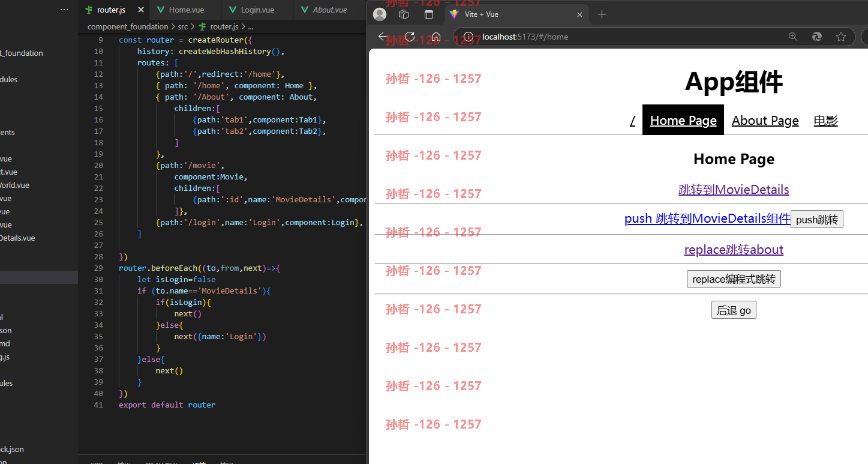Click the Home Page navigation link
This screenshot has height=464, width=868.
[x=683, y=121]
